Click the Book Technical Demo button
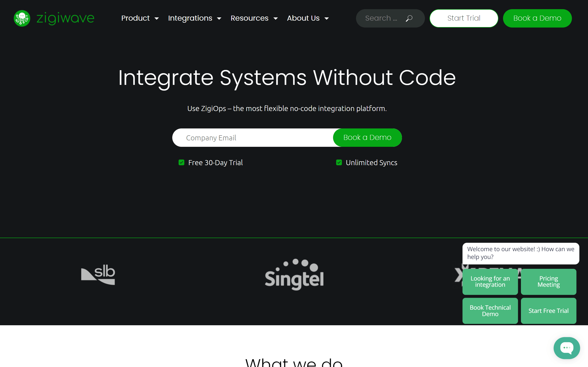Screen dimensions: 588x367 click(x=490, y=311)
